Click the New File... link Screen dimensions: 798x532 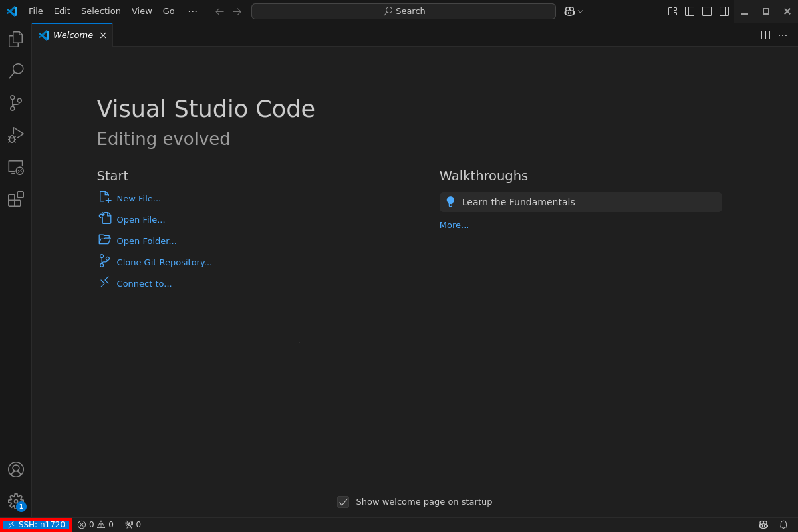[x=139, y=198]
